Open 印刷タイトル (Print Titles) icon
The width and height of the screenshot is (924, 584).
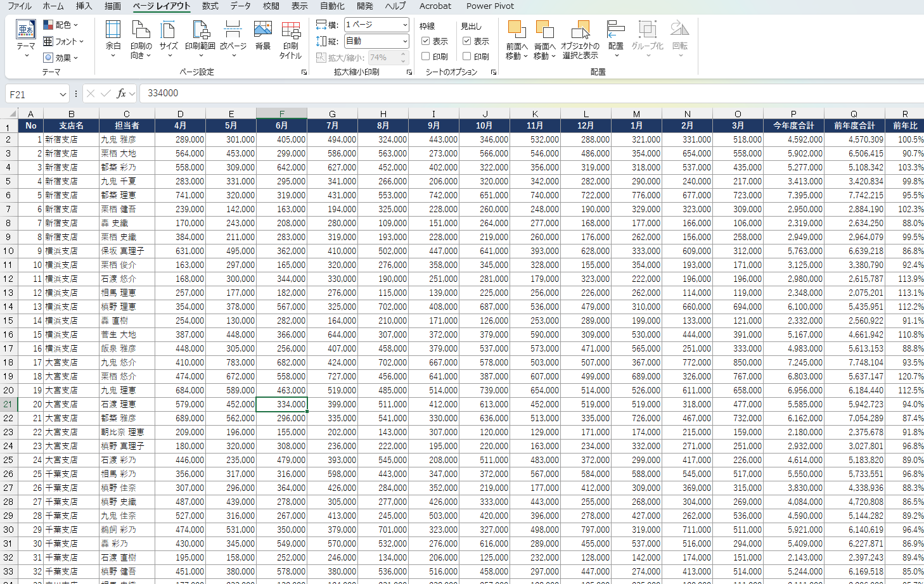pyautogui.click(x=291, y=39)
